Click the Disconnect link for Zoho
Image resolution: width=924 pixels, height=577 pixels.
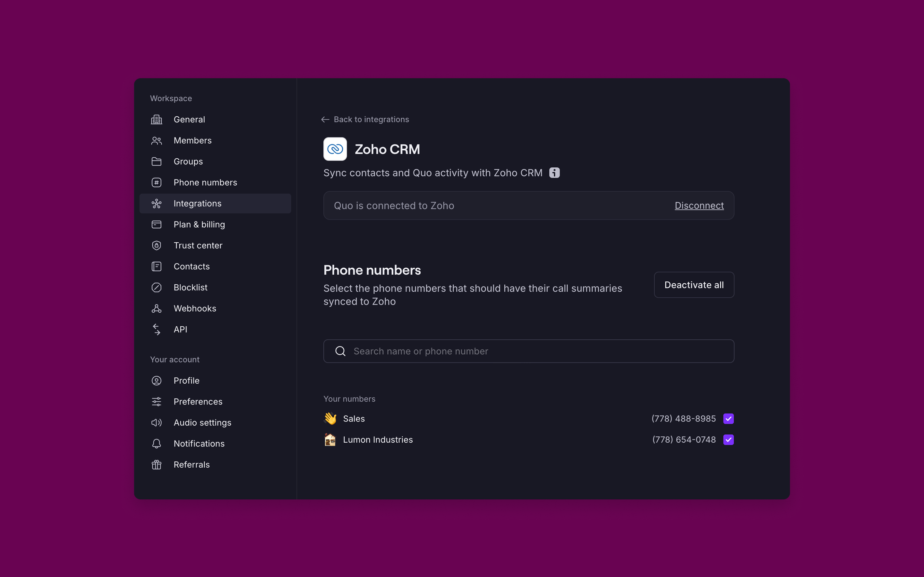(x=699, y=206)
